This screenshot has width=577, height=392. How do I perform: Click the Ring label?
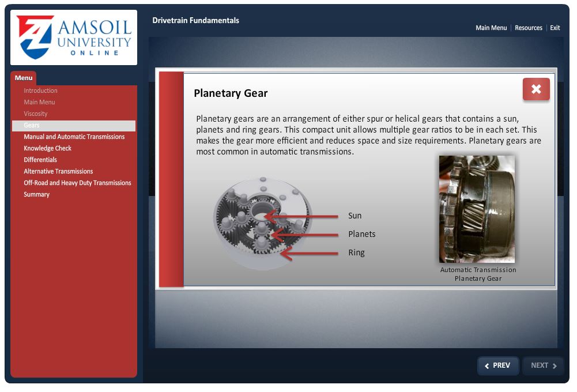[356, 253]
